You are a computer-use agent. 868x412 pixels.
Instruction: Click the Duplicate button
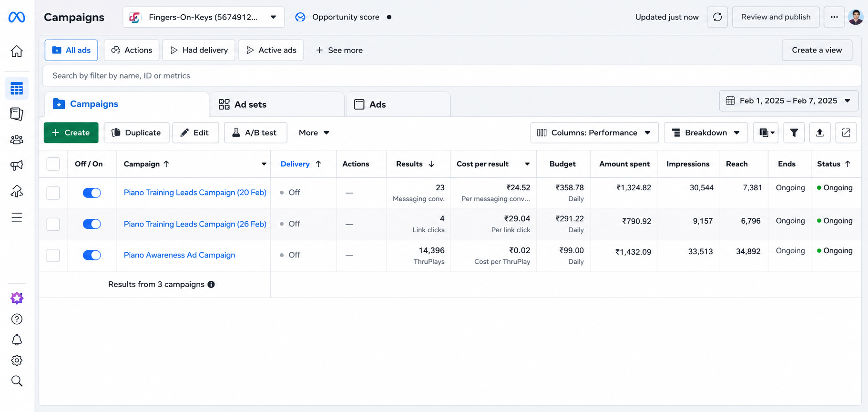[x=136, y=133]
